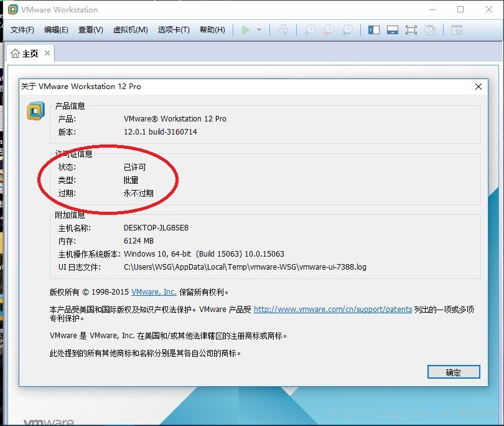Click the Revert to Snapshot toolbar icon

329,30
